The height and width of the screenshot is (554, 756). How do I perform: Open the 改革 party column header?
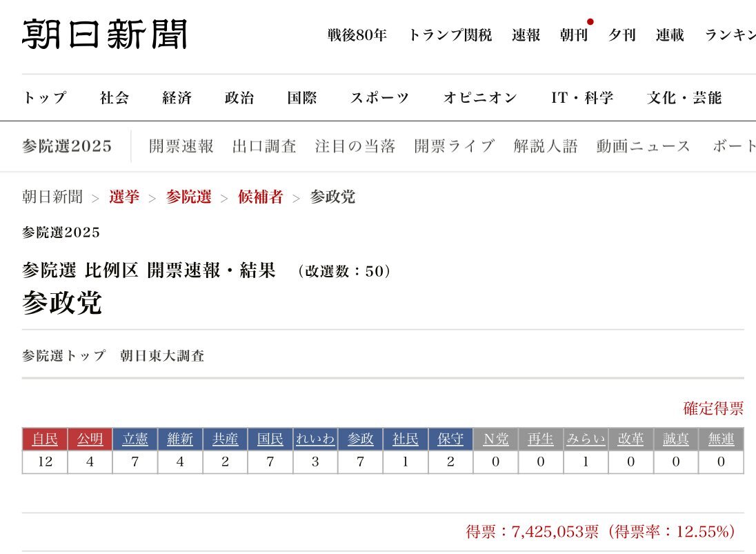point(631,439)
